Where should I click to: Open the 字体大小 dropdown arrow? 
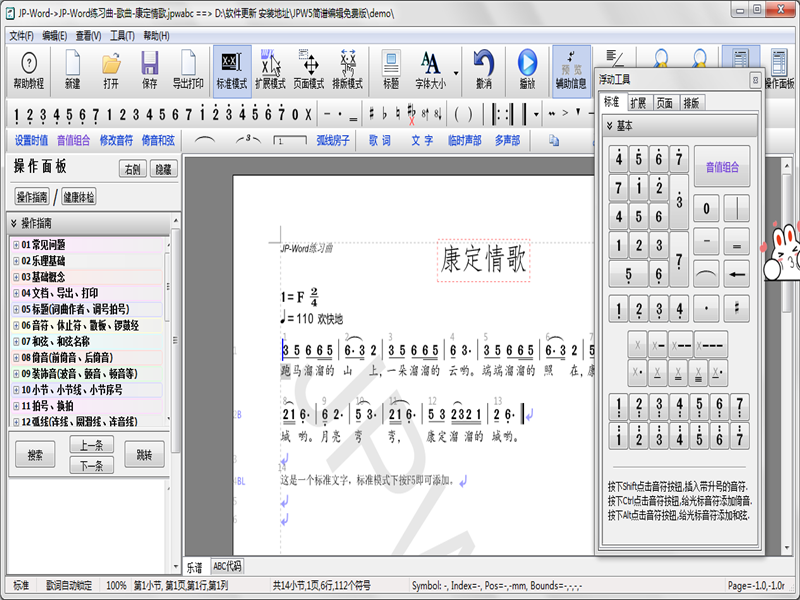pos(456,72)
